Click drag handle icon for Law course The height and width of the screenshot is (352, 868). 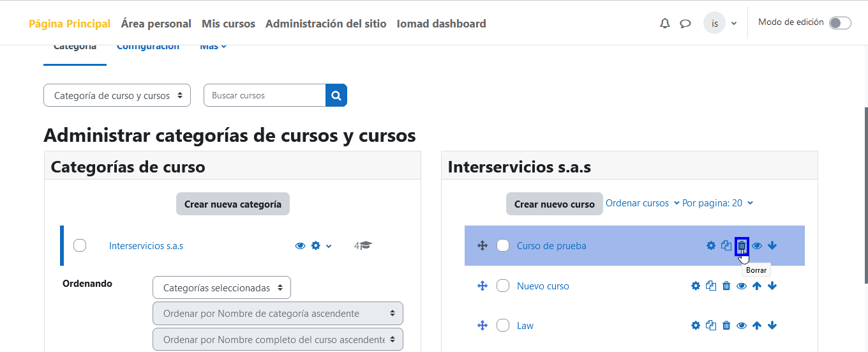483,326
